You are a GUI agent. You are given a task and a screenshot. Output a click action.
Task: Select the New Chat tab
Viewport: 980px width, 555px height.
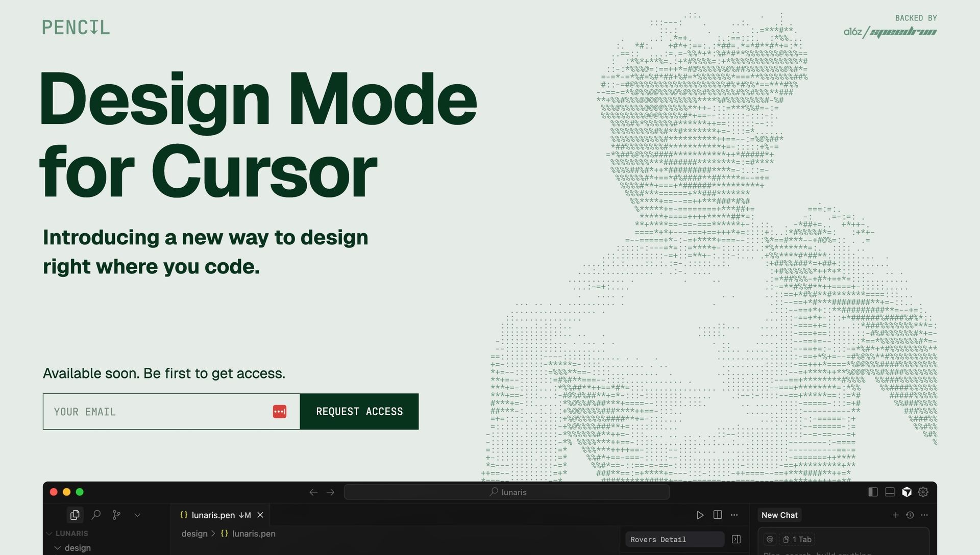click(x=779, y=515)
